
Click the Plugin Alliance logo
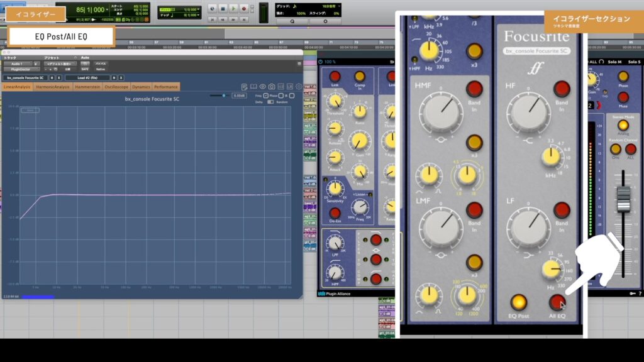tap(335, 294)
